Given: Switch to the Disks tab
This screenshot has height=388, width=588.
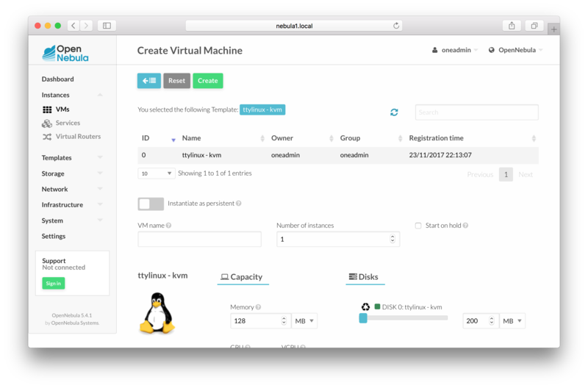Looking at the screenshot, I should 363,277.
